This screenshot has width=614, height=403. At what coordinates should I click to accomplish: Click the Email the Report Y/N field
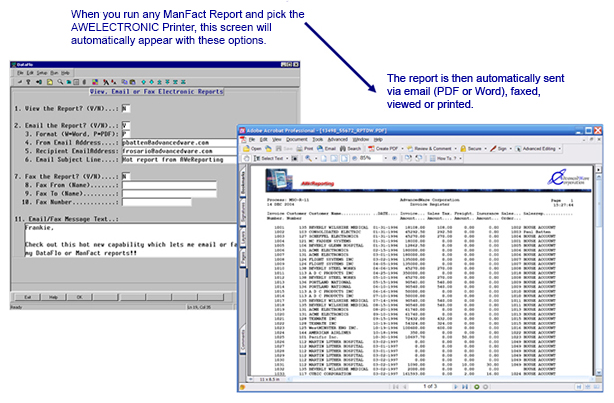click(126, 125)
